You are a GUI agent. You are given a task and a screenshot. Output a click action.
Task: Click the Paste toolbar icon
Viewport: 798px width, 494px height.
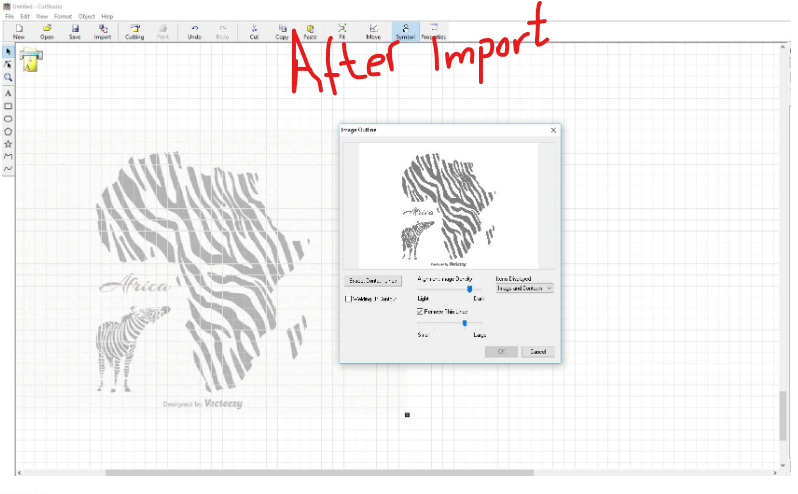[310, 32]
